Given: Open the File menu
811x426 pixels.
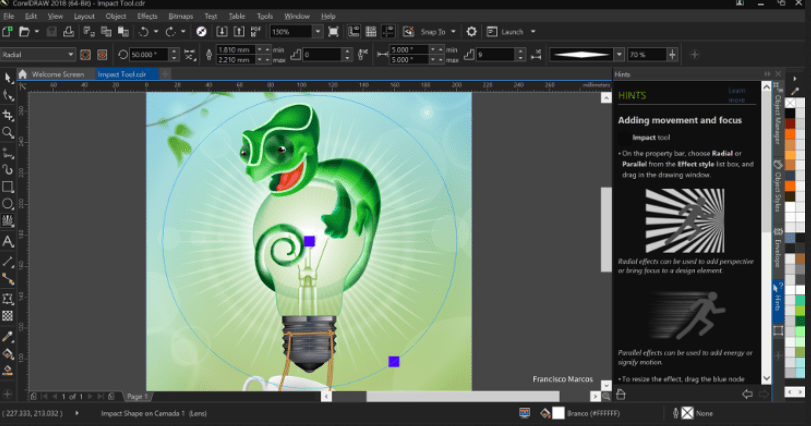Looking at the screenshot, I should point(9,16).
